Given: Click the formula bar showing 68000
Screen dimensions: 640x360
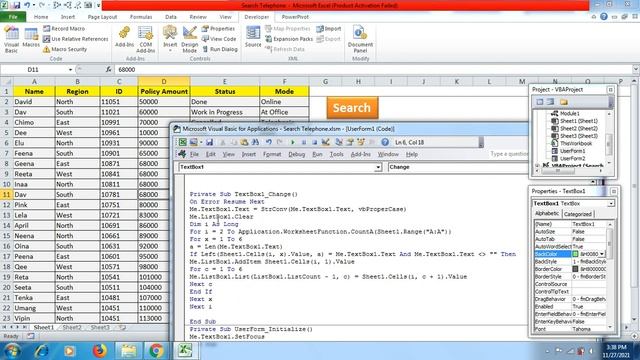Looking at the screenshot, I should click(373, 70).
